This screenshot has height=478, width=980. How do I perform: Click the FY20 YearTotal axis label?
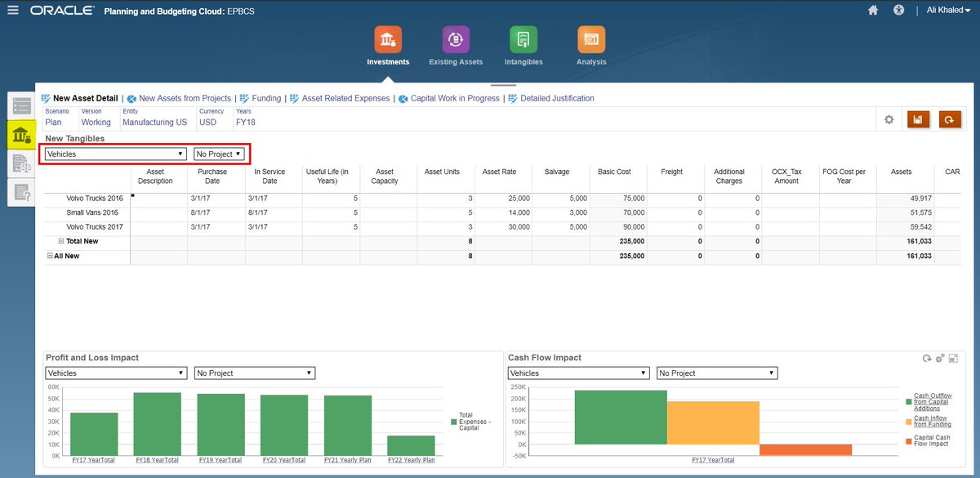click(283, 460)
